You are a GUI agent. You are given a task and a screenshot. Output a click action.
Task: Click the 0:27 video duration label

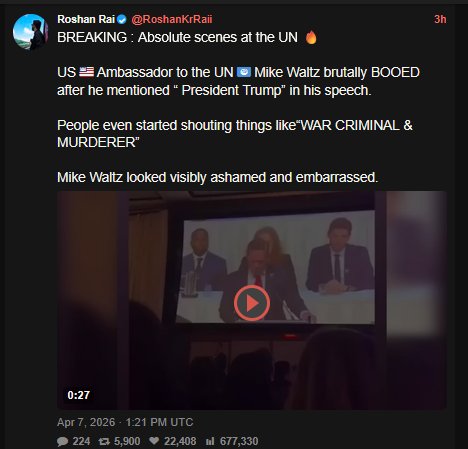coord(78,395)
